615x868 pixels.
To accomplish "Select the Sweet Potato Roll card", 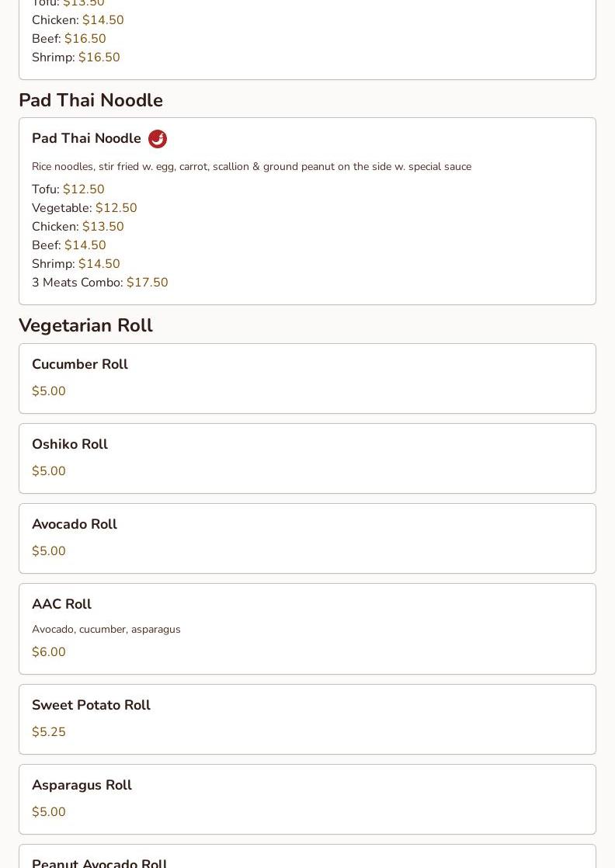I will pyautogui.click(x=307, y=719).
